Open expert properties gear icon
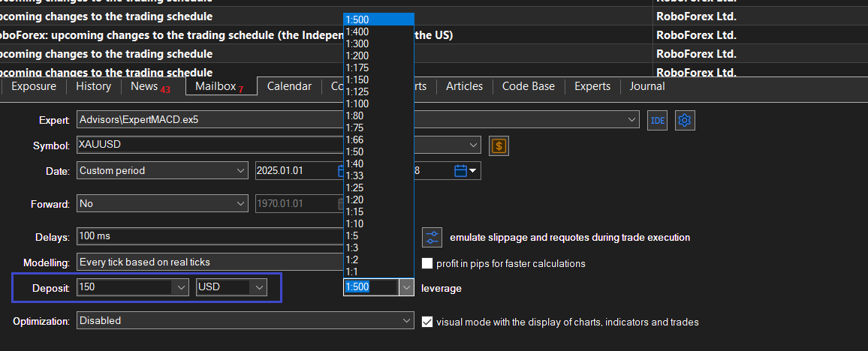868x351 pixels. pyautogui.click(x=684, y=120)
